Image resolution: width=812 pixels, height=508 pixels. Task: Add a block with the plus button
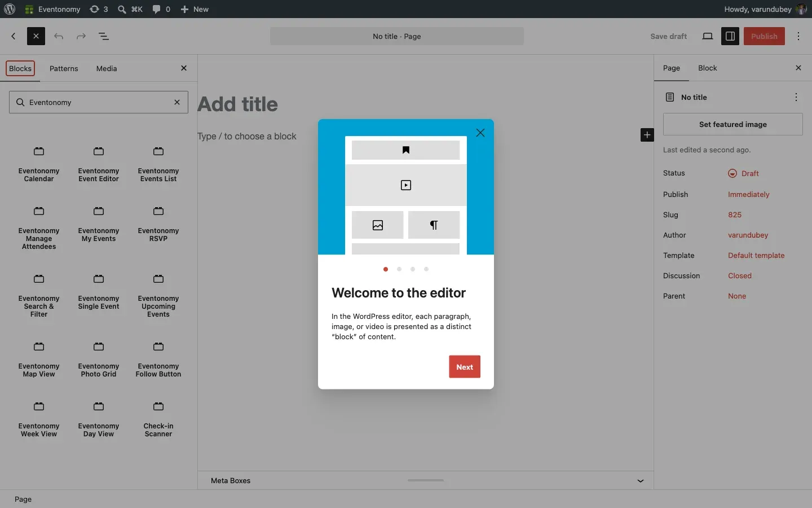(647, 135)
